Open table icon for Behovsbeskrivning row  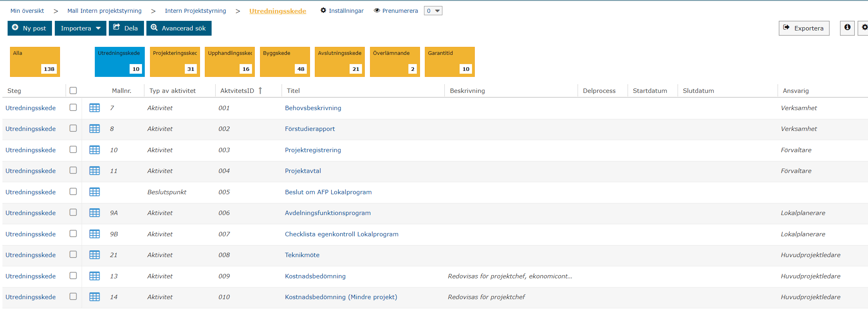[x=94, y=108]
